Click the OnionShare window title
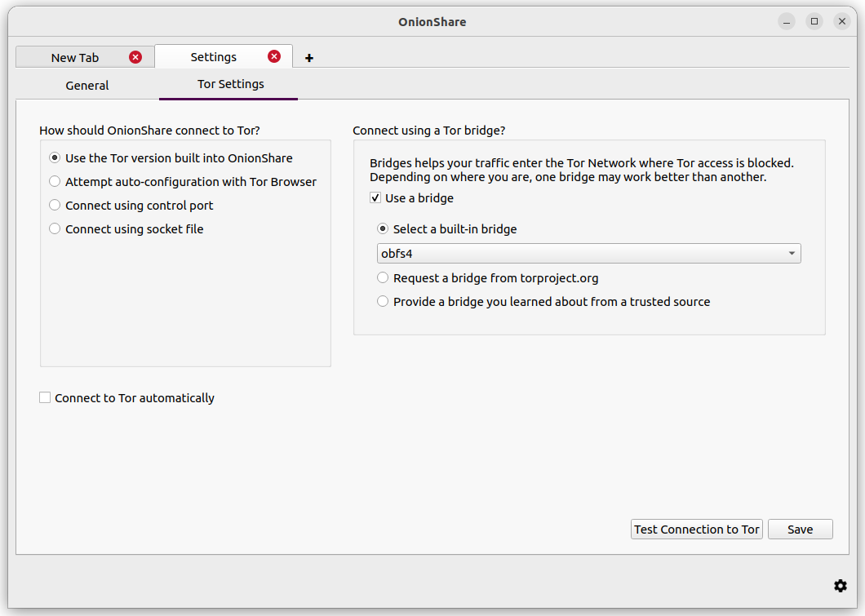 [432, 22]
